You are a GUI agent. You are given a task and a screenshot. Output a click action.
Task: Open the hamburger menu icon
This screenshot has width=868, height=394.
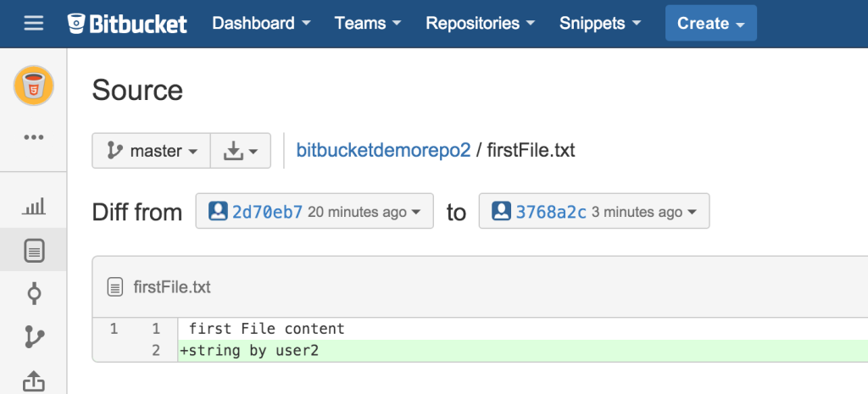(33, 23)
